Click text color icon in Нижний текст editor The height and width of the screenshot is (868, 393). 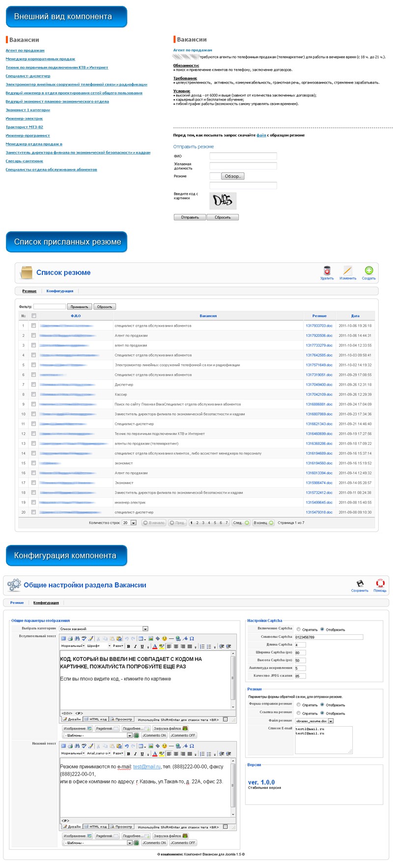click(x=155, y=754)
